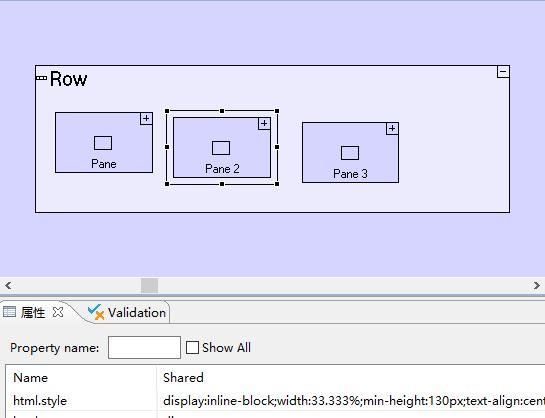Enable the Show All checkbox
This screenshot has height=418, width=545.
192,347
